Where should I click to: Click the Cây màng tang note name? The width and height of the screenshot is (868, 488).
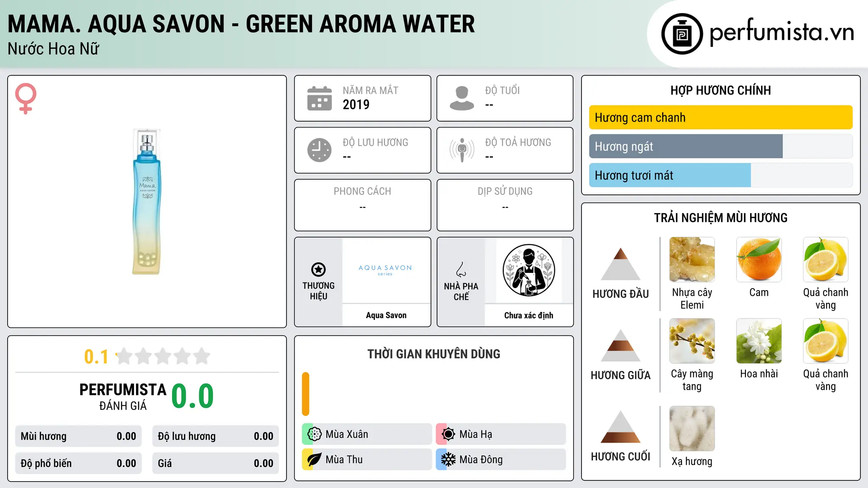[692, 380]
